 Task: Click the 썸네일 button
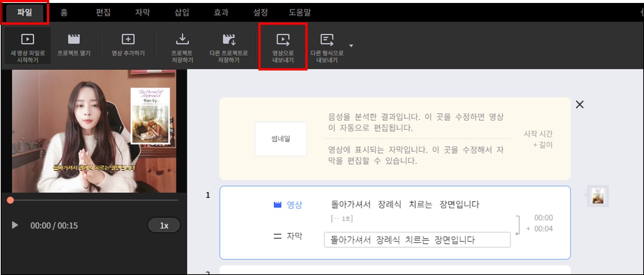(x=281, y=139)
